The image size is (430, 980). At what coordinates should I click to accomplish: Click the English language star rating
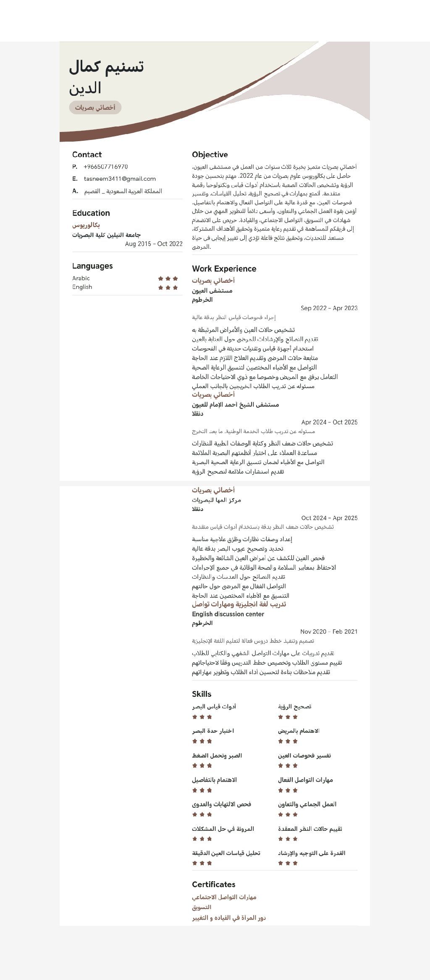[168, 287]
